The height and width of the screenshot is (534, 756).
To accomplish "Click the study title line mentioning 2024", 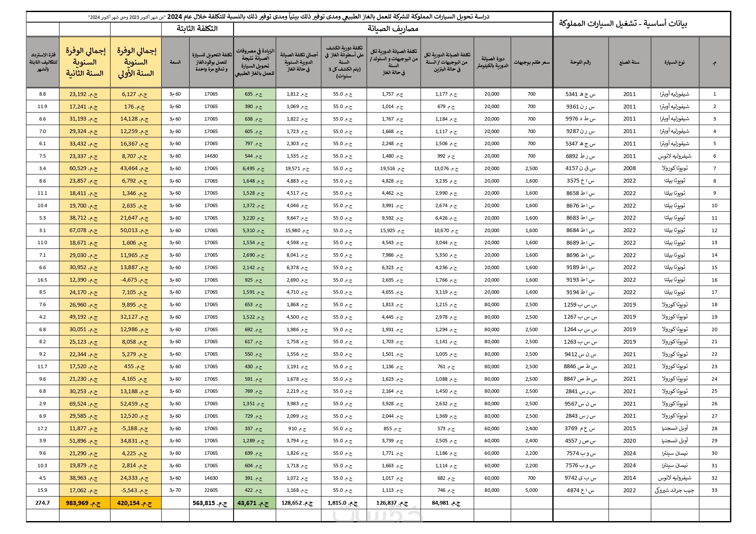I will (289, 17).
